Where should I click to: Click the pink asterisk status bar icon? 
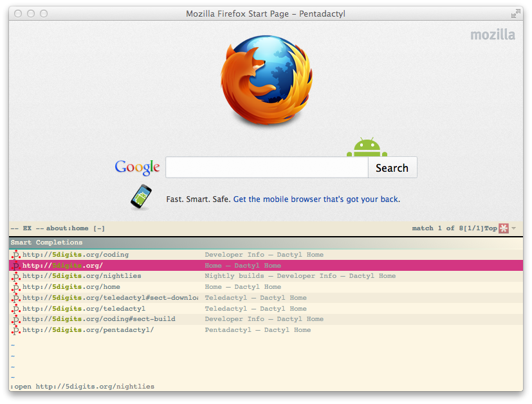pyautogui.click(x=504, y=228)
